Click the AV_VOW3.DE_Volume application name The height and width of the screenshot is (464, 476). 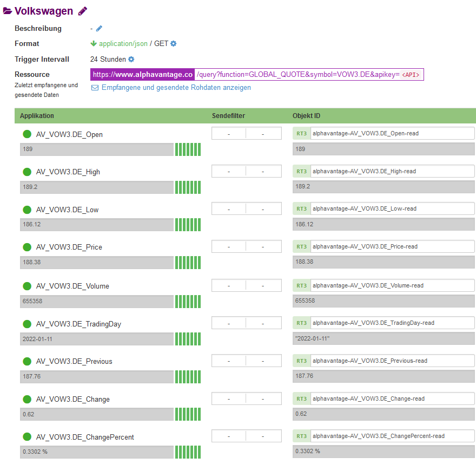(x=72, y=286)
